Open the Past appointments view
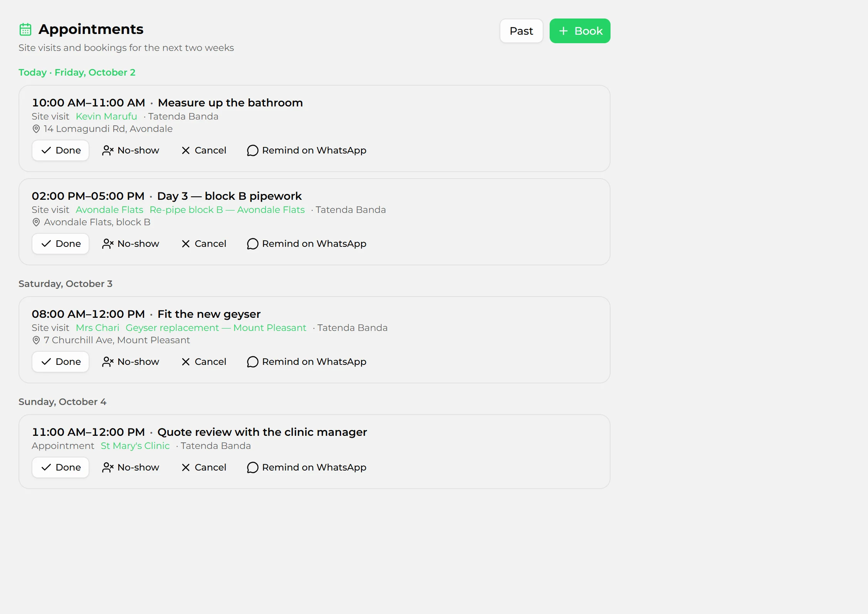This screenshot has height=614, width=868. [x=521, y=31]
